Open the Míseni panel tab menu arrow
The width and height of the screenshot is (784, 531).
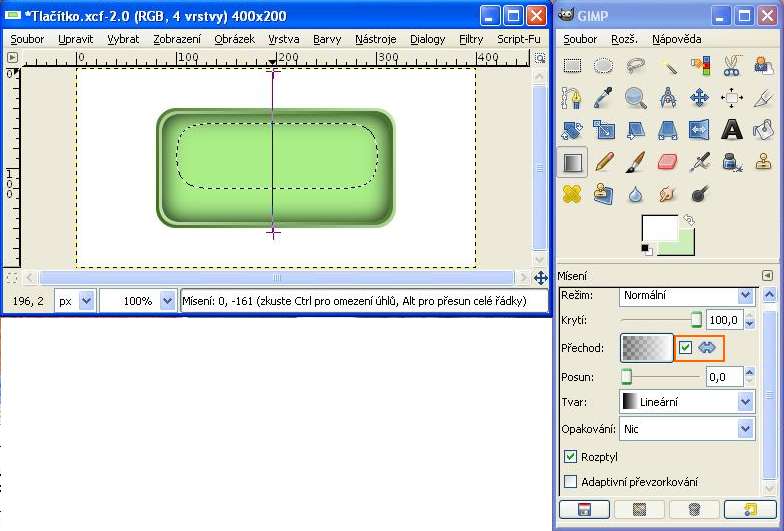[x=768, y=276]
